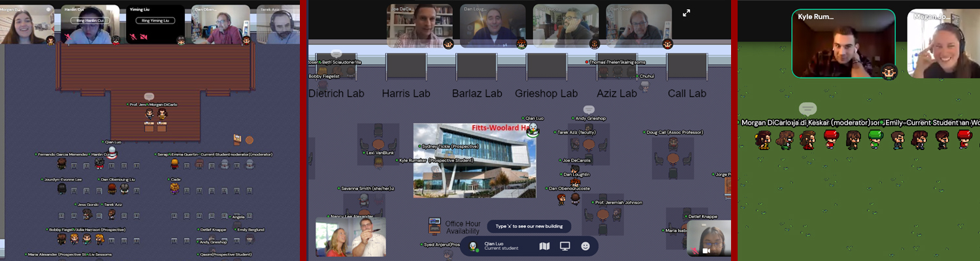Toggle the camera icon on self-view video
Viewport: 980px width, 261px height.
[705, 251]
